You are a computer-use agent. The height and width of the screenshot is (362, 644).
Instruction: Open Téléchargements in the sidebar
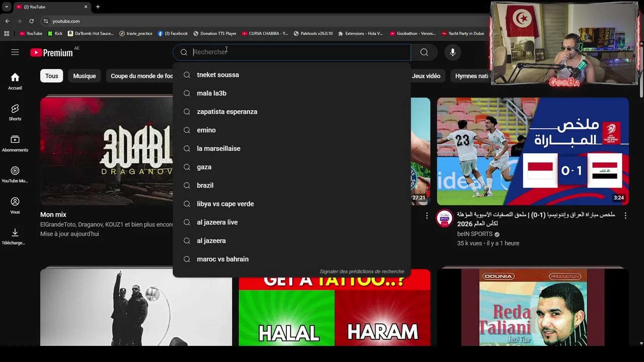coord(15,236)
